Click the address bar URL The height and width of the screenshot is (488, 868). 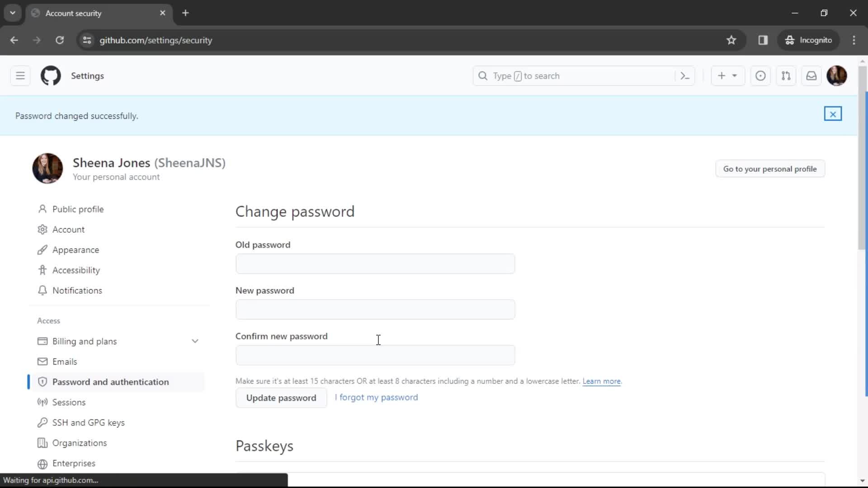pyautogui.click(x=156, y=40)
